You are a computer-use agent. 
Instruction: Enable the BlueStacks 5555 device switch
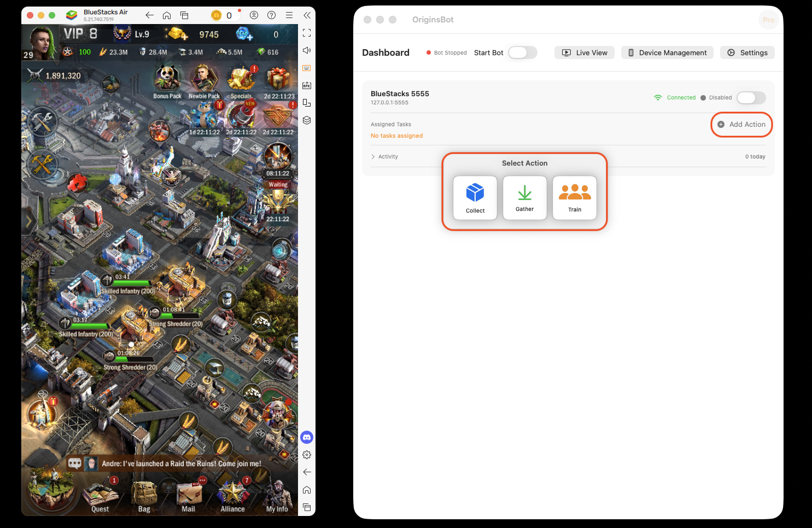pyautogui.click(x=751, y=98)
